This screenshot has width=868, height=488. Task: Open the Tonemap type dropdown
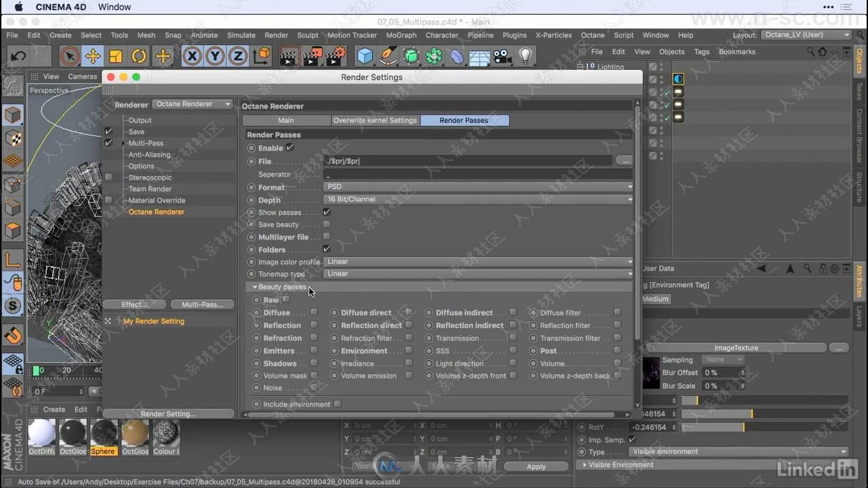point(479,274)
